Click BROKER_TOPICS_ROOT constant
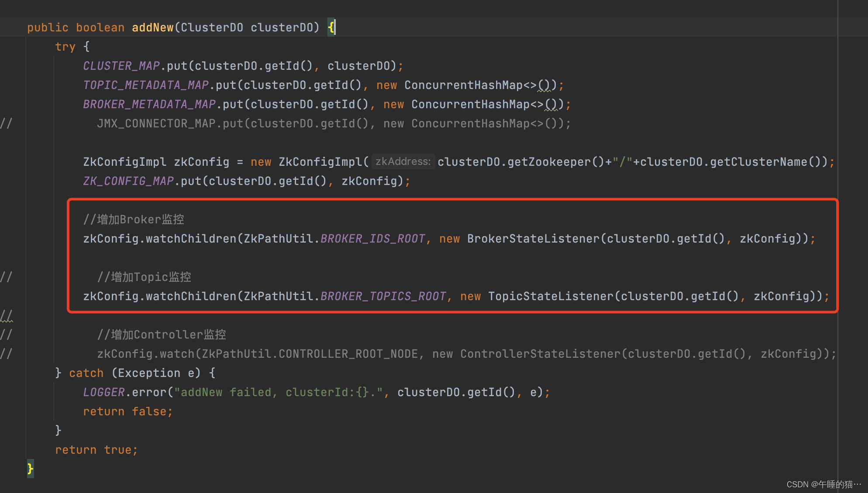Image resolution: width=868 pixels, height=493 pixels. (x=383, y=296)
